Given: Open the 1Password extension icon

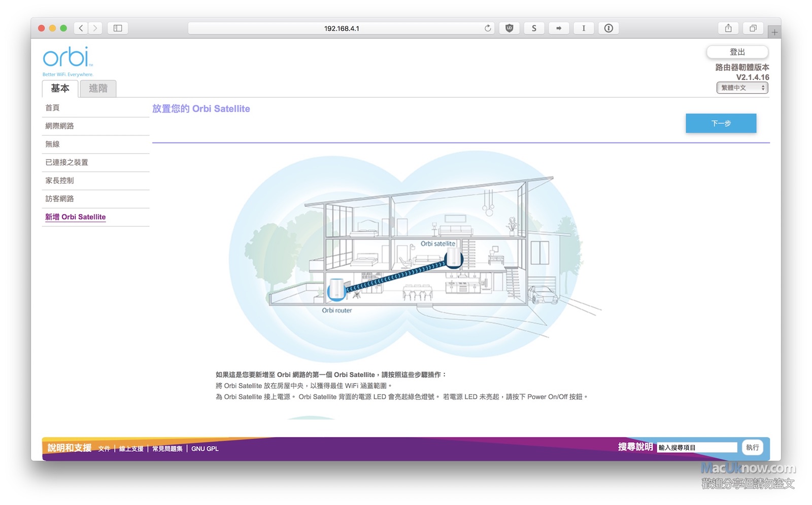Looking at the screenshot, I should click(x=608, y=28).
